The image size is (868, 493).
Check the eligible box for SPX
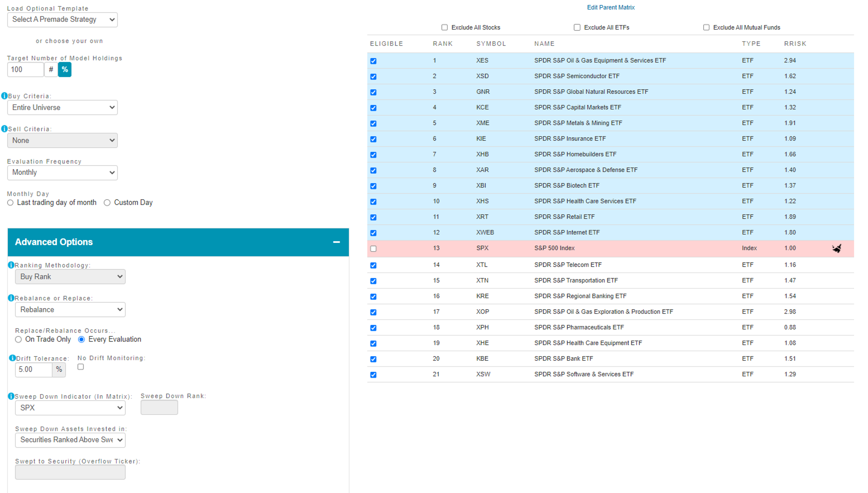pos(373,249)
